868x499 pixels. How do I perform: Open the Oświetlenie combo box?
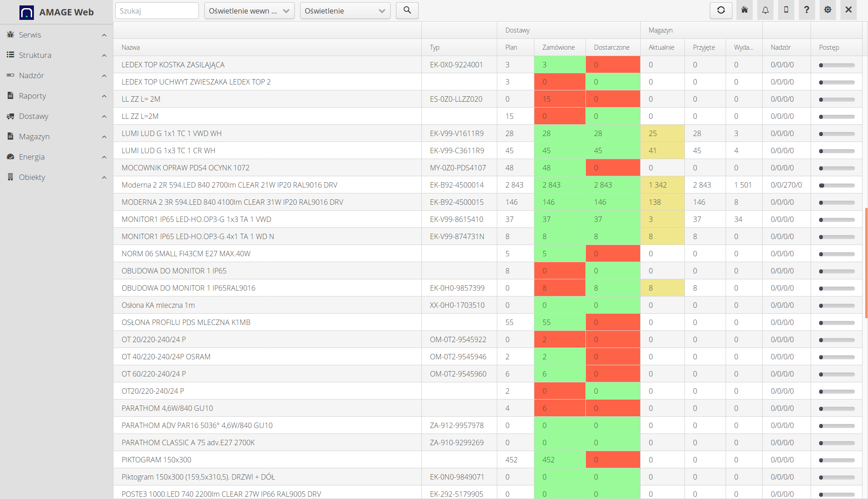tap(345, 11)
